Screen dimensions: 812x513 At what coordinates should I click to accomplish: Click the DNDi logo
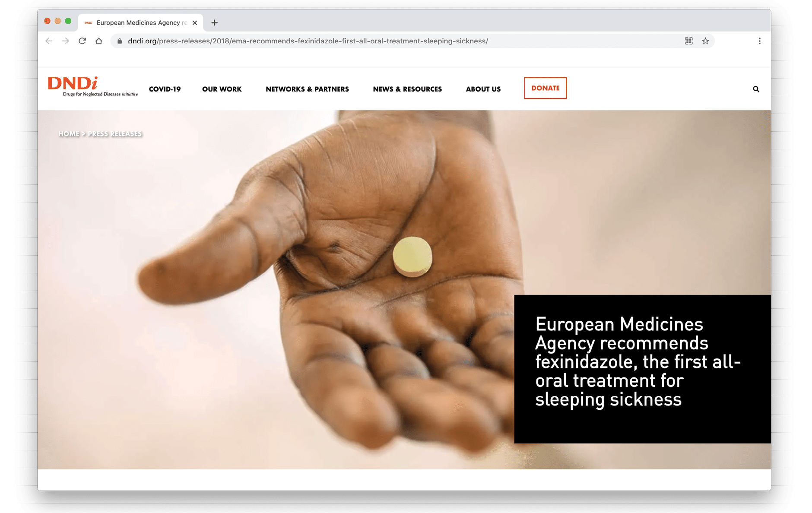(x=93, y=86)
